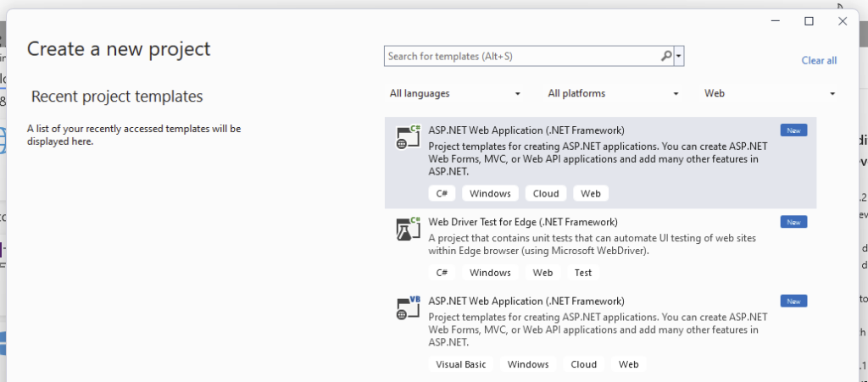Click New badge on C# ASP.NET template
Screen dimensions: 868x382
click(793, 130)
